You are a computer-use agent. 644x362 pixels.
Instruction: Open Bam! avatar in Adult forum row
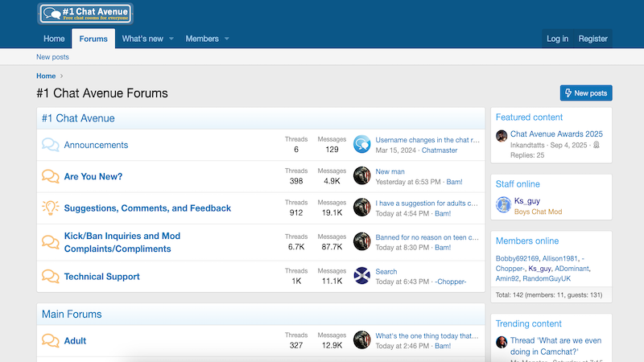361,339
